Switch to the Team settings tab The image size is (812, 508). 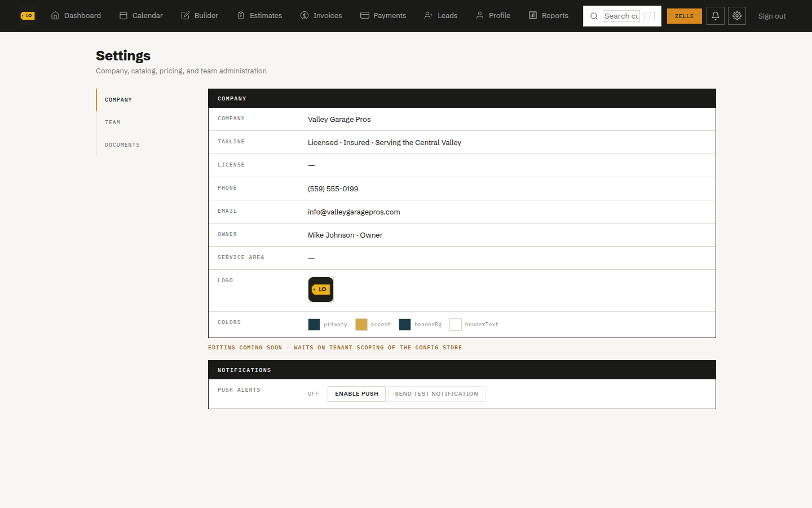tap(113, 122)
